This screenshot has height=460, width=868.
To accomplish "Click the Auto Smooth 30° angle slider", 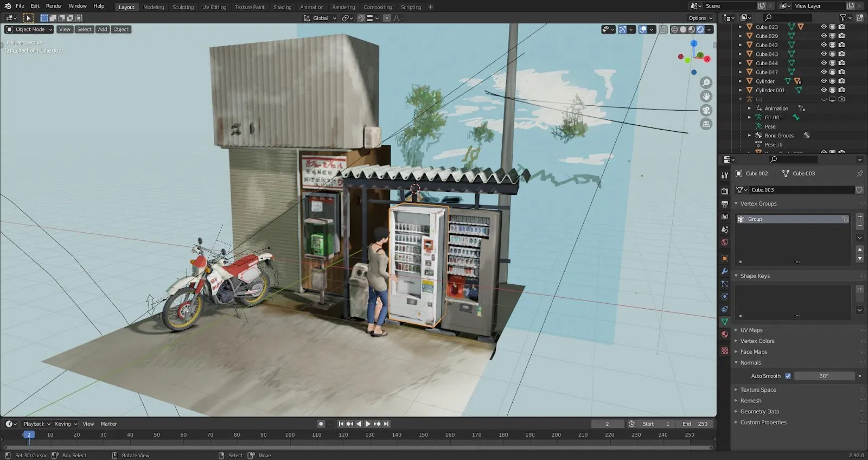I will tap(824, 376).
